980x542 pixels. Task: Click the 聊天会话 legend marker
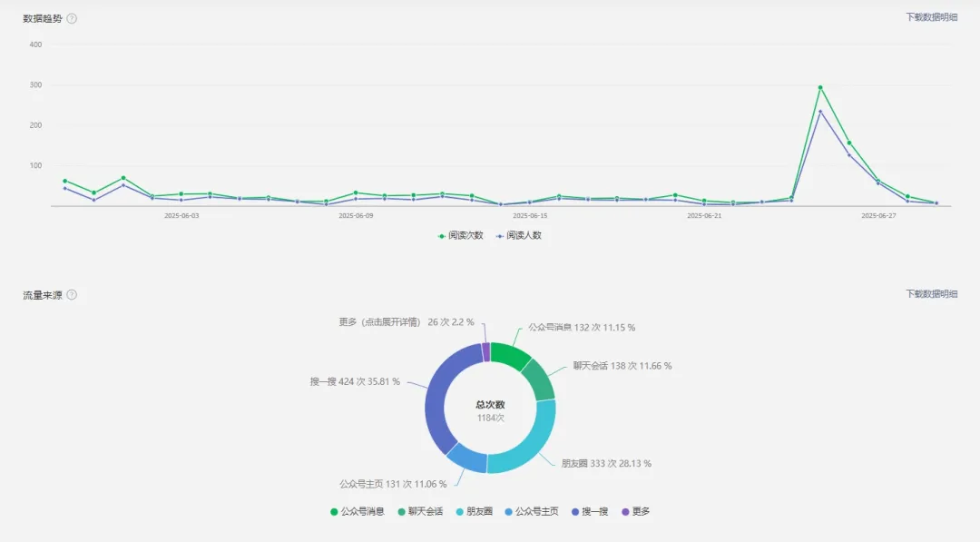pyautogui.click(x=399, y=510)
